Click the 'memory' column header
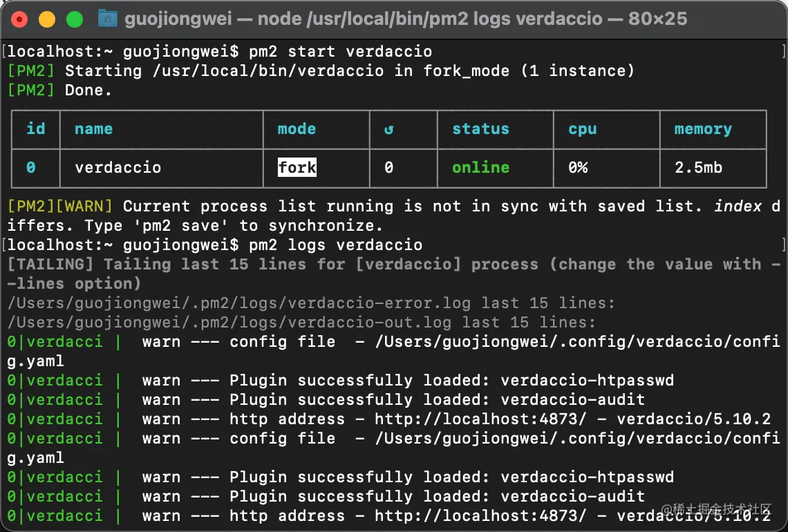This screenshot has width=788, height=532. pyautogui.click(x=703, y=129)
